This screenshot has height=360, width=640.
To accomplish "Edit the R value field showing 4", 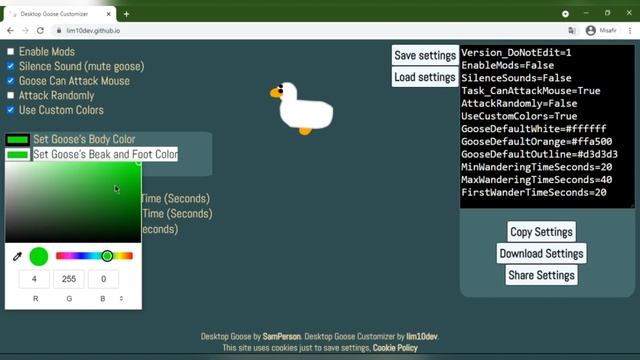I will coord(34,279).
